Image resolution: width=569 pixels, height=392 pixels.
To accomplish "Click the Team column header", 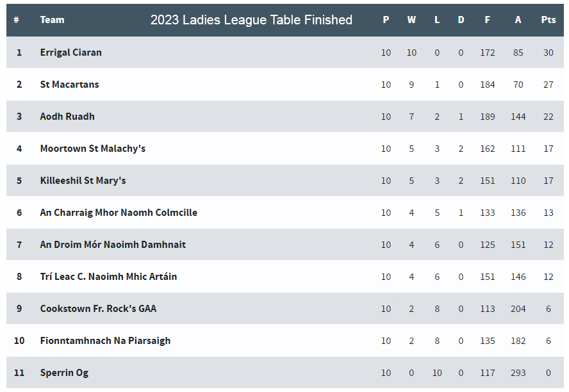I will click(x=53, y=20).
